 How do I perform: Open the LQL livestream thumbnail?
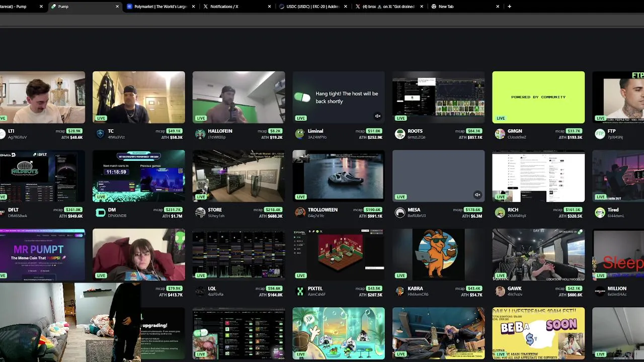pyautogui.click(x=238, y=254)
